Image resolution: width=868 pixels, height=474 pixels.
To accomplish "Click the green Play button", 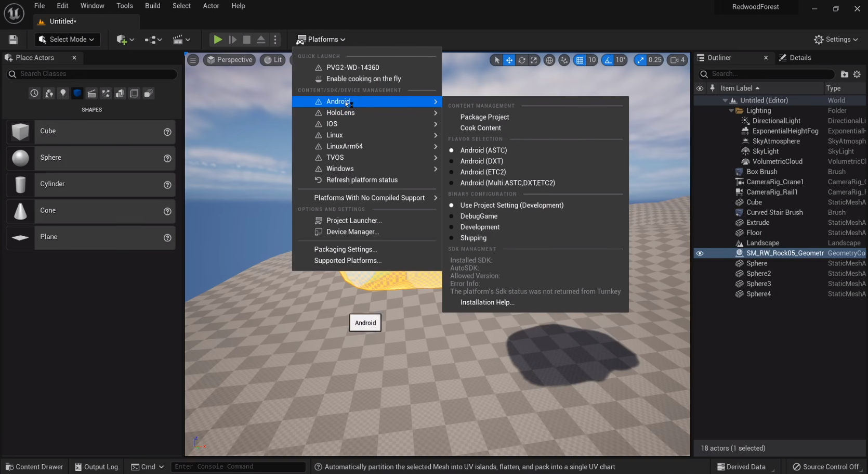I will click(x=218, y=40).
